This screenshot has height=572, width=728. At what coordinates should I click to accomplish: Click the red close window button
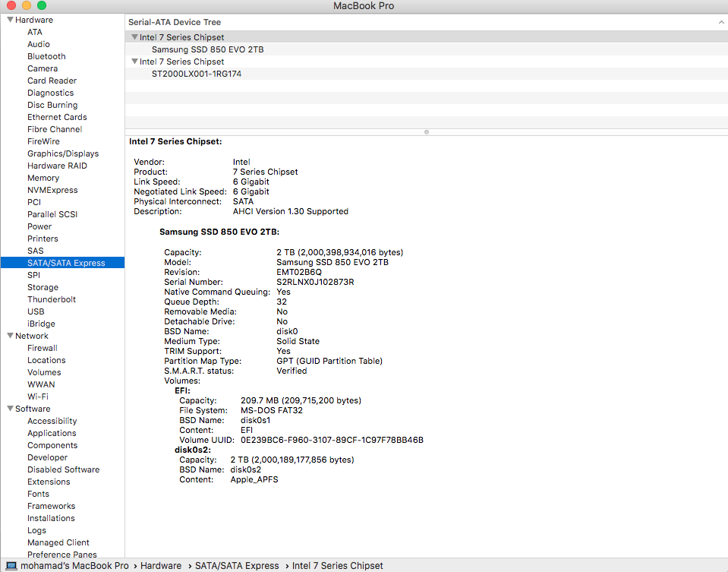11,5
